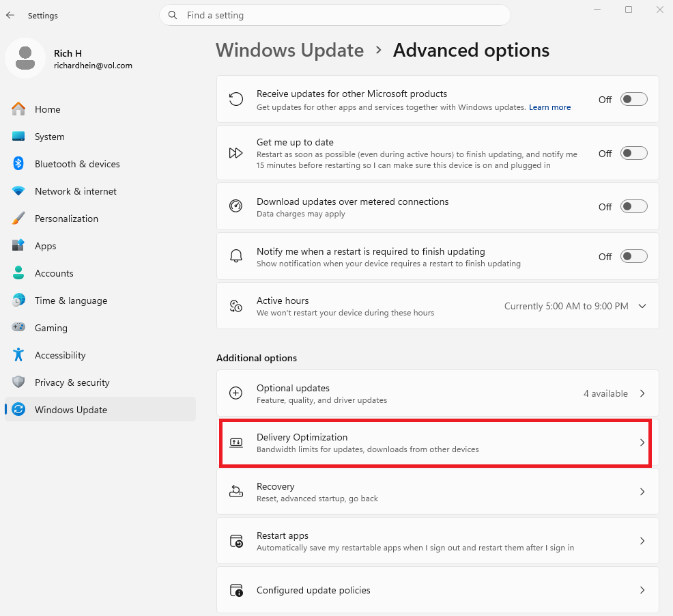
Task: Turn on Download updates over metered connections
Action: [x=633, y=206]
